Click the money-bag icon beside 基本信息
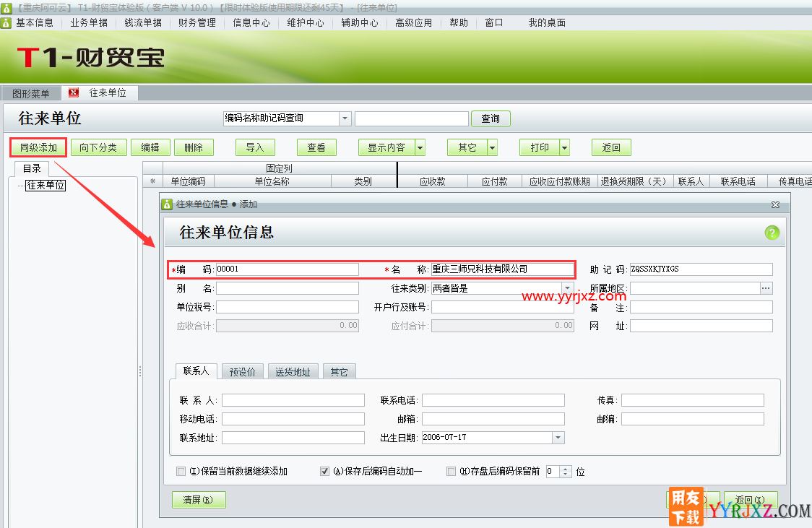This screenshot has height=528, width=812. click(x=6, y=23)
